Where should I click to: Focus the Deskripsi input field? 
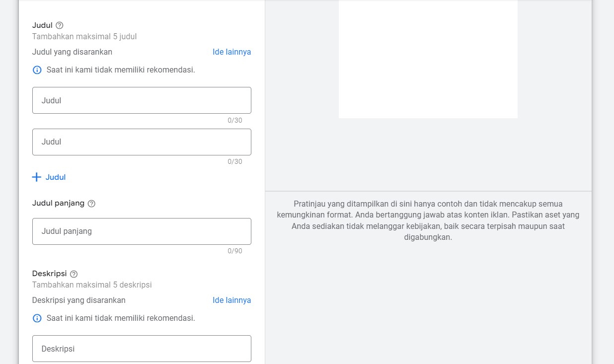142,349
